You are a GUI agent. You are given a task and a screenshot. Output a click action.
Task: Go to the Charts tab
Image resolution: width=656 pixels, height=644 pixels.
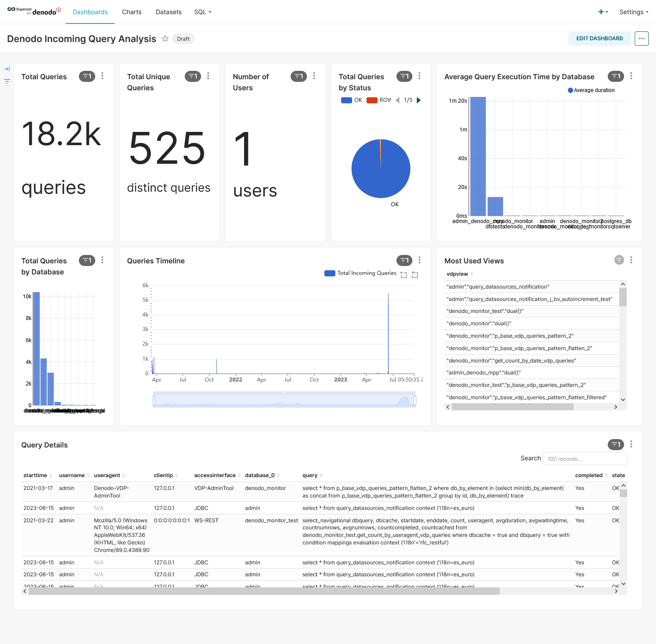coord(132,12)
